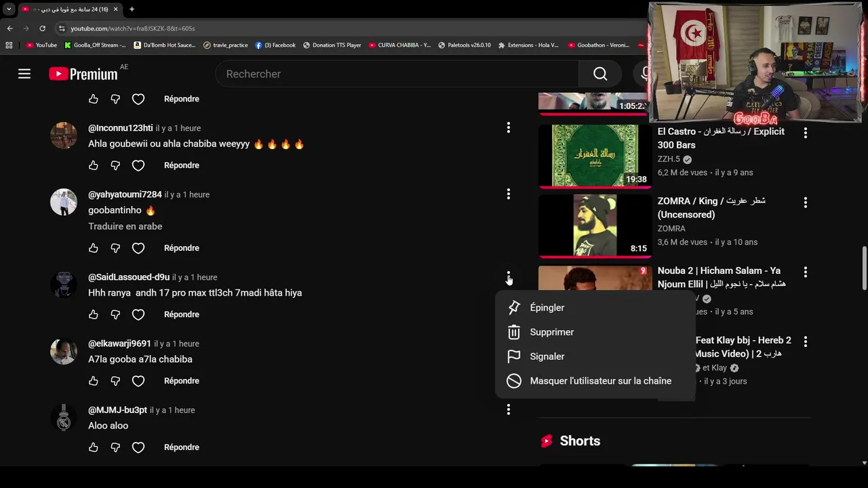Reply to @elkawarji9691's comment
Image resolution: width=868 pixels, height=488 pixels.
pyautogui.click(x=182, y=381)
